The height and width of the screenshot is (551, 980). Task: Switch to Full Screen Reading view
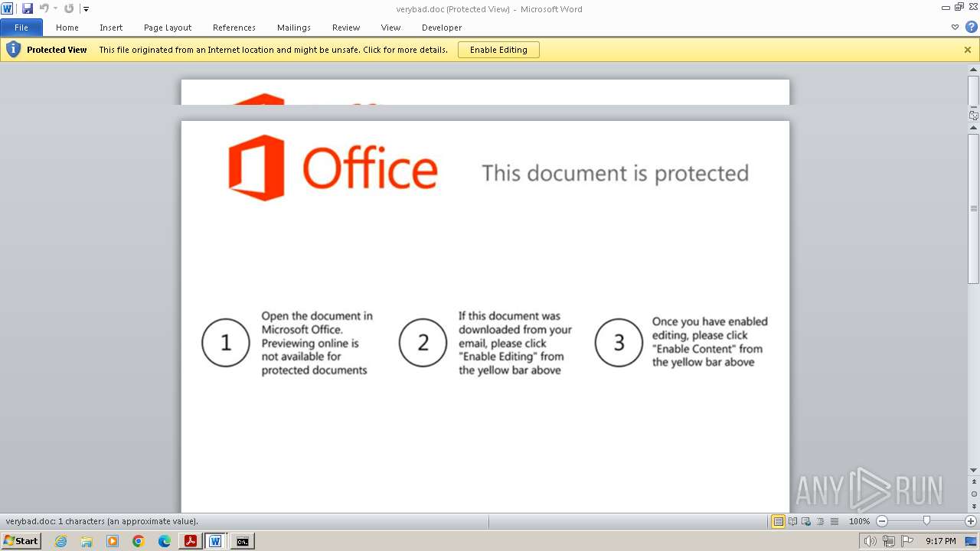tap(792, 521)
